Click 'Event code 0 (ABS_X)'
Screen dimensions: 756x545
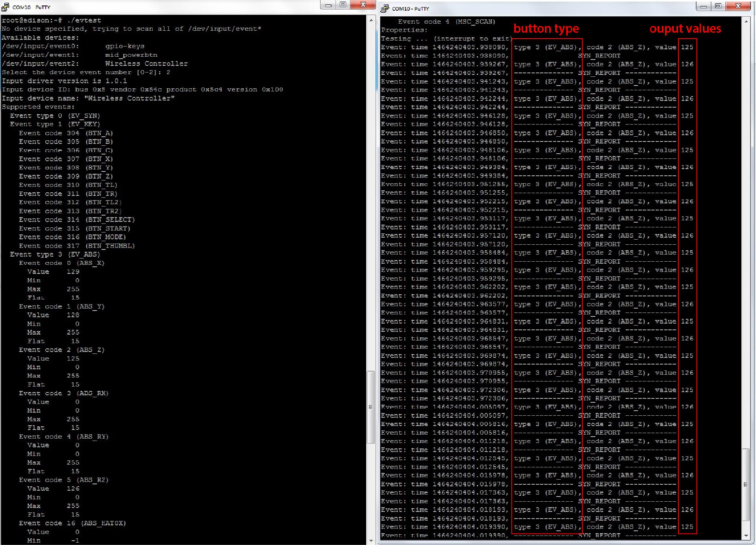point(62,263)
